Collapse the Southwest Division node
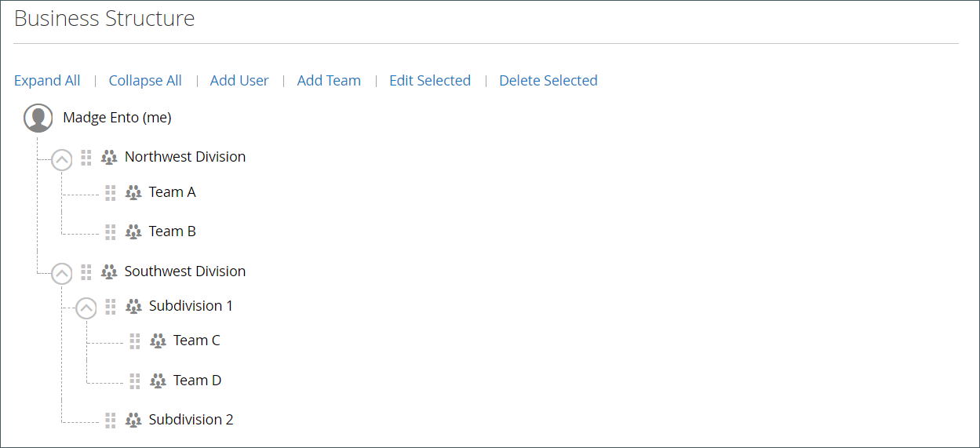This screenshot has width=980, height=448. (62, 274)
